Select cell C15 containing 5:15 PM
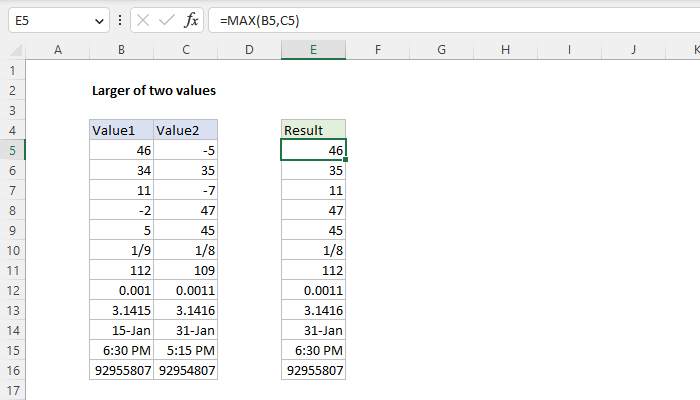Image resolution: width=700 pixels, height=400 pixels. pos(186,350)
